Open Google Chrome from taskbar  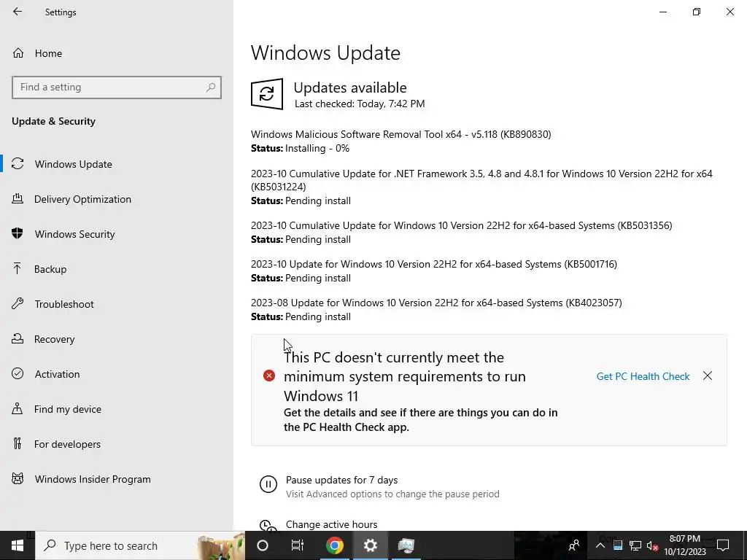(x=335, y=545)
